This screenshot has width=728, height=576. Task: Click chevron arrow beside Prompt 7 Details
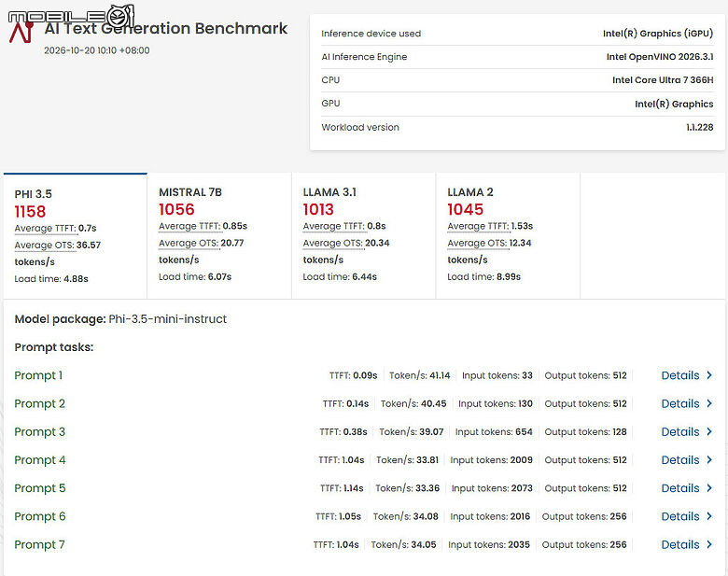point(709,544)
